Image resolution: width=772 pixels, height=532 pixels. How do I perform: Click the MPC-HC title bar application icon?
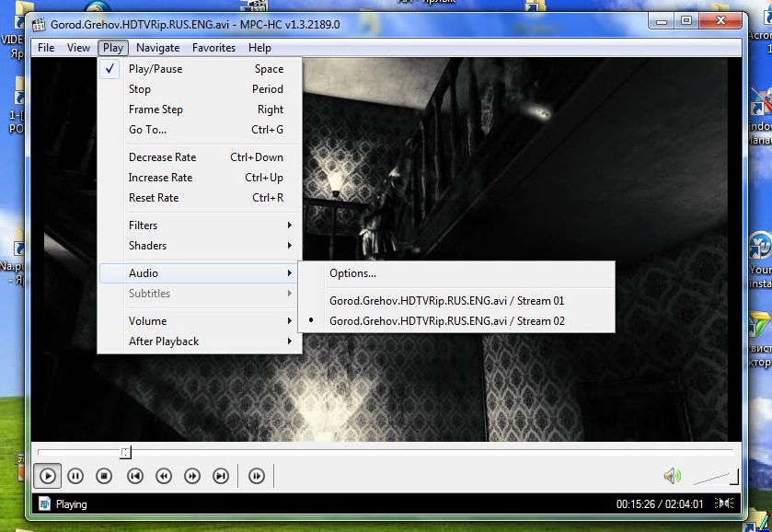39,25
